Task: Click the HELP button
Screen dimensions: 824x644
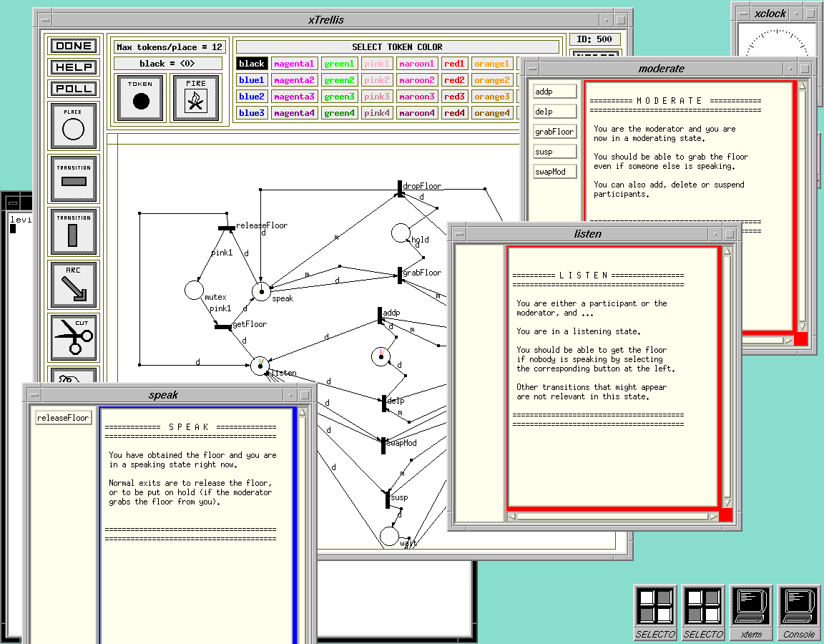Action: pyautogui.click(x=74, y=67)
